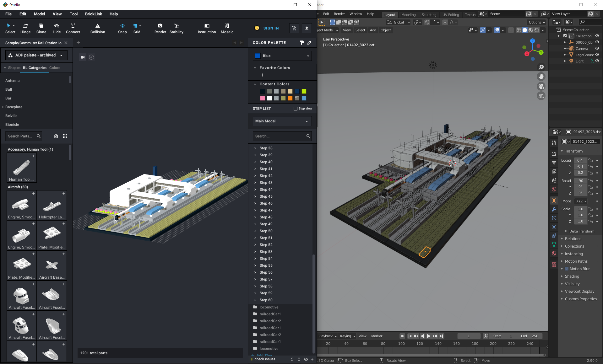
Task: Expand Step 60 in step list
Action: point(255,300)
